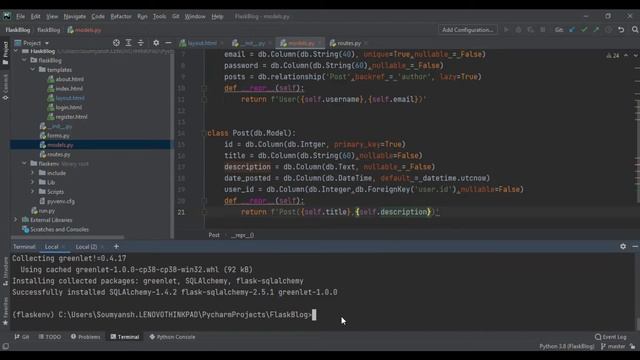Select Scratches and Consoles node
Viewport: 640px width, 360px height.
[59, 229]
